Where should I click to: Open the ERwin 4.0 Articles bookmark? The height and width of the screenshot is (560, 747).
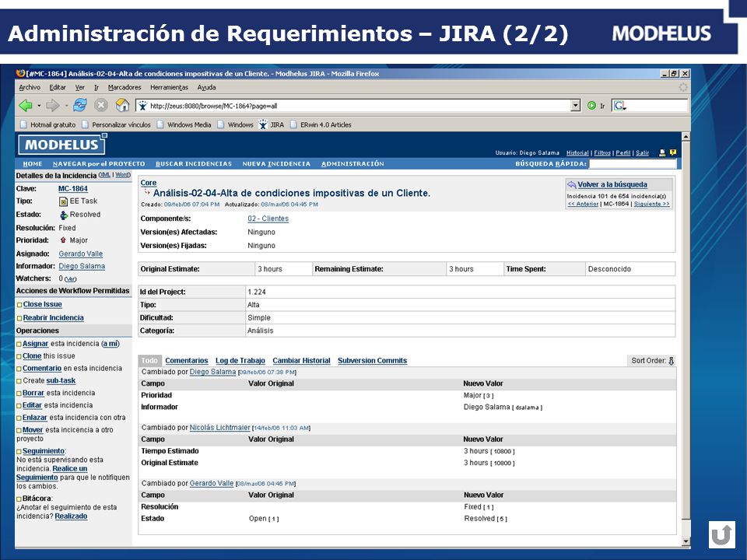click(320, 124)
